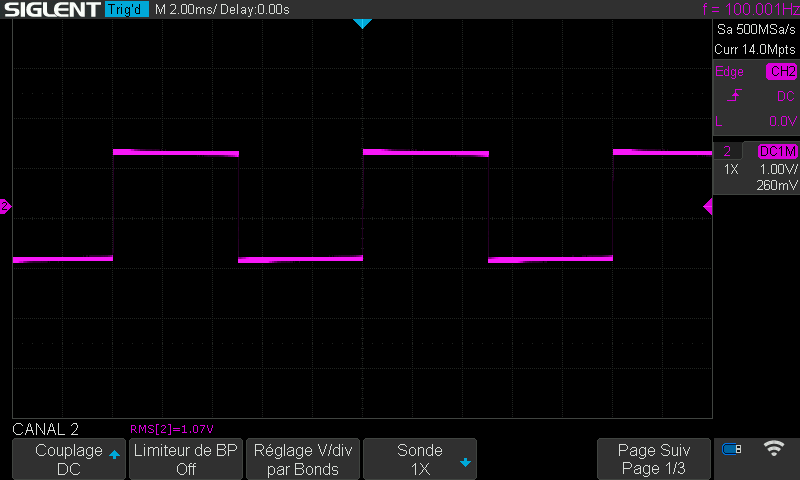Screen dimensions: 800x480
Task: Click the WiFi status icon
Action: tap(773, 449)
